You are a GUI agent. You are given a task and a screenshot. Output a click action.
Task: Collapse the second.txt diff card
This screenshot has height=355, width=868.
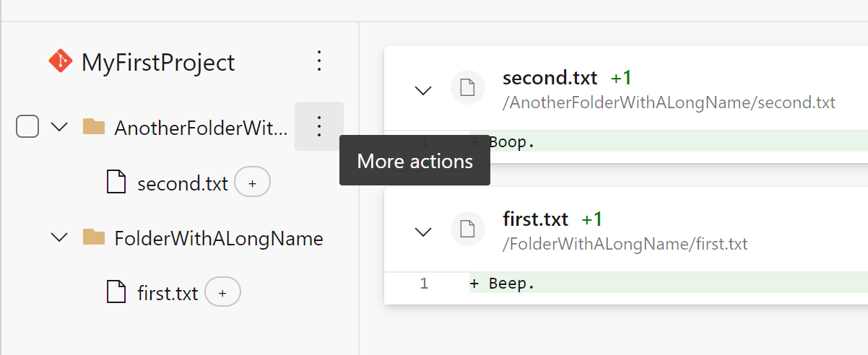coord(422,90)
